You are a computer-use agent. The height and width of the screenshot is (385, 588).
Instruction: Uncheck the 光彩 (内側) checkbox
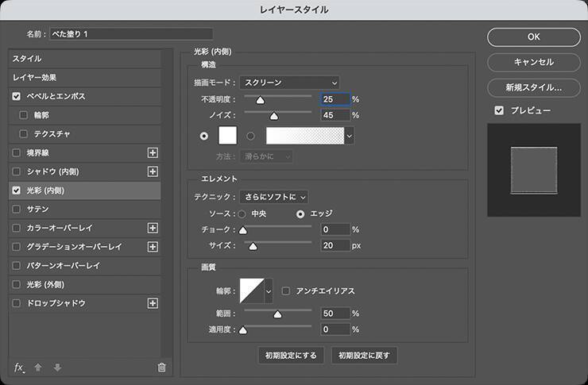(x=16, y=191)
